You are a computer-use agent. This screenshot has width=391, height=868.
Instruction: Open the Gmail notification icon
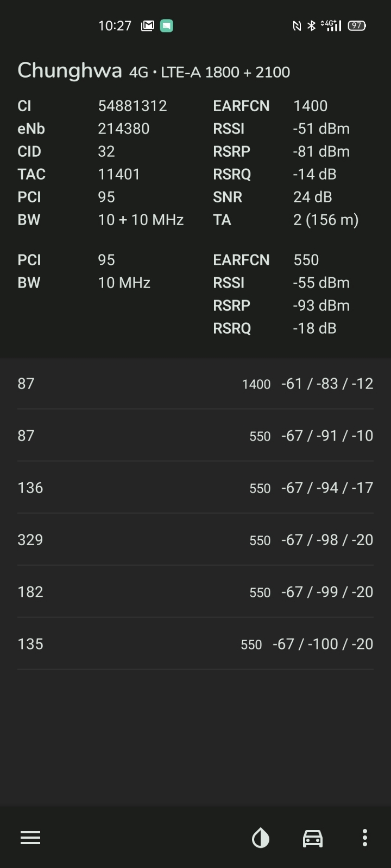[148, 25]
